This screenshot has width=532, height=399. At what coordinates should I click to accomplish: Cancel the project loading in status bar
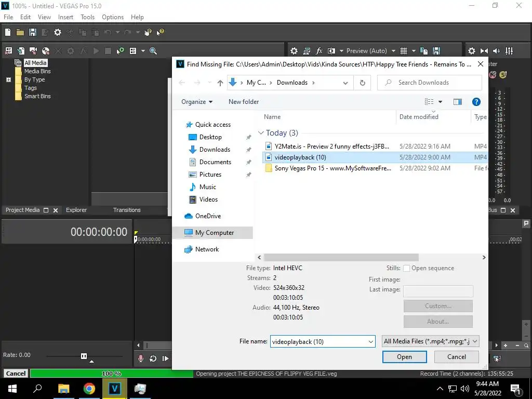[x=16, y=374]
